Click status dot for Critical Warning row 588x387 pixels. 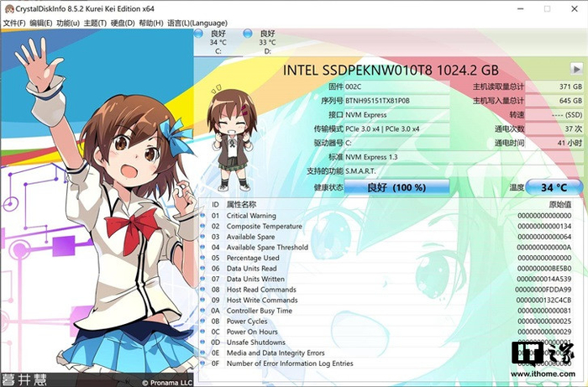coord(203,216)
